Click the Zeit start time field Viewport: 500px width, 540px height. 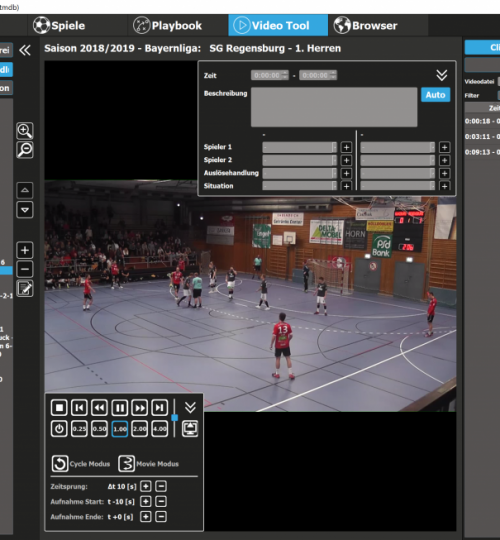click(x=270, y=75)
